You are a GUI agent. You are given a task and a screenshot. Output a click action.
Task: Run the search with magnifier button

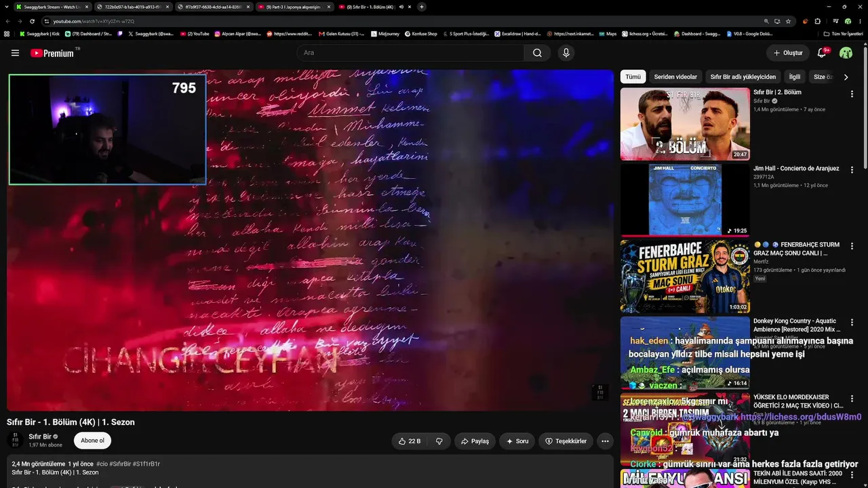537,53
